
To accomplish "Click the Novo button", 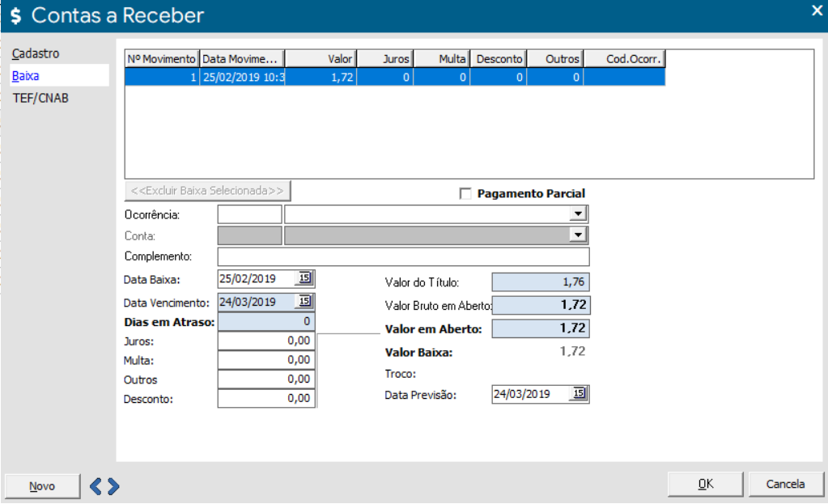I will pos(42,486).
